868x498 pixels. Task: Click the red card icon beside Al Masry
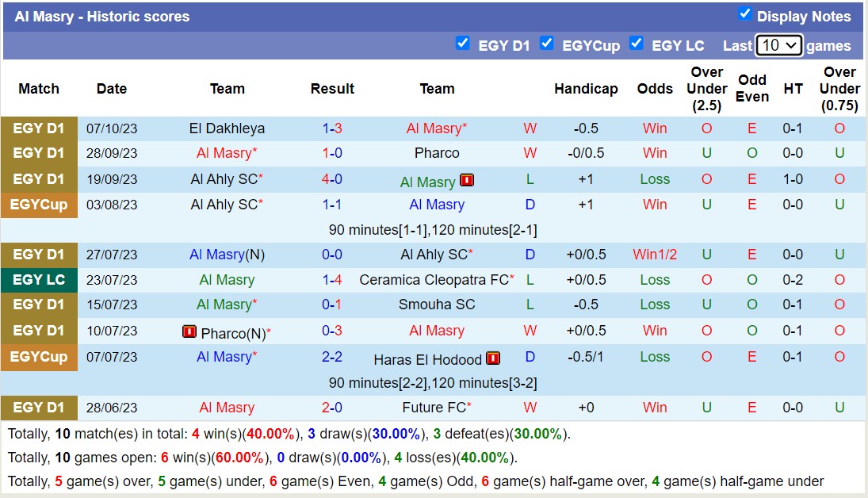tap(467, 181)
